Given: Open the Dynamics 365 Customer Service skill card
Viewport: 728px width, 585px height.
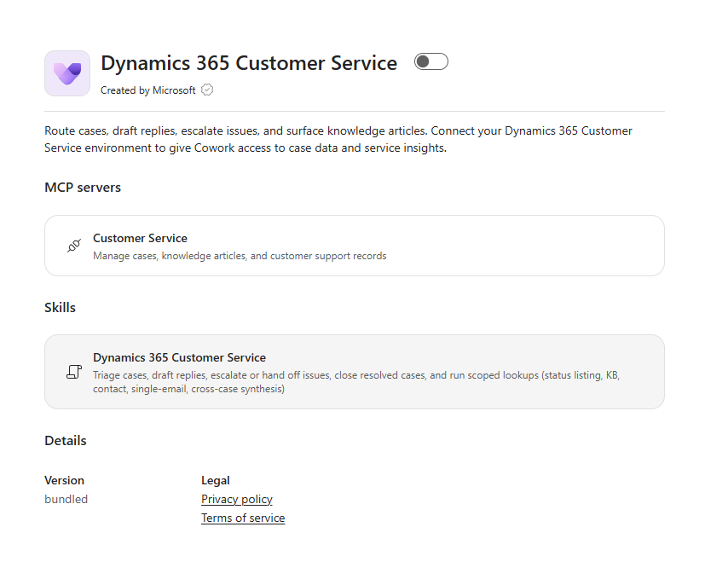Looking at the screenshot, I should point(355,372).
